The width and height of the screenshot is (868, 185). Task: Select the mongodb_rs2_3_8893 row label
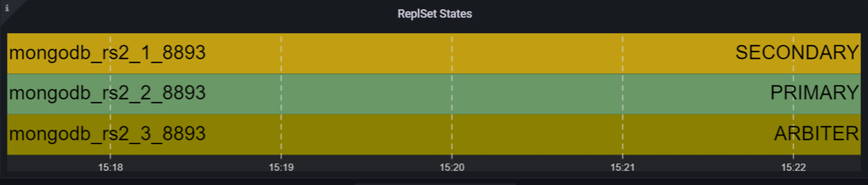coord(107,134)
